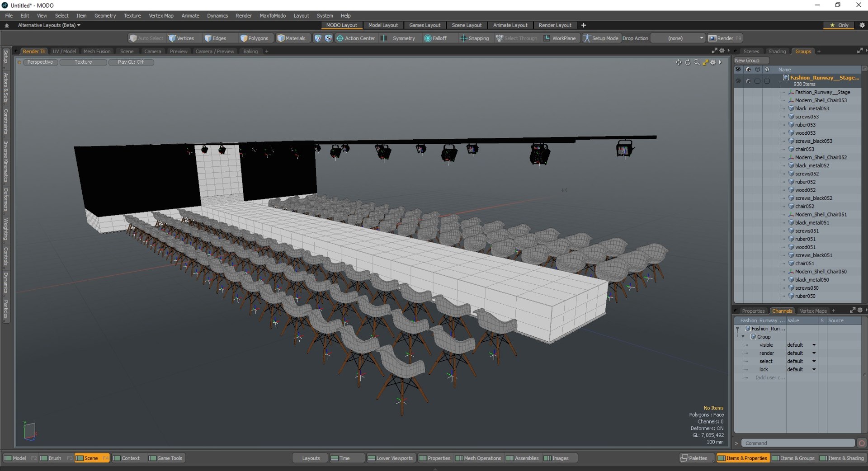This screenshot has width=868, height=471.
Task: Open the Drop Action (none) dropdown
Action: [678, 38]
